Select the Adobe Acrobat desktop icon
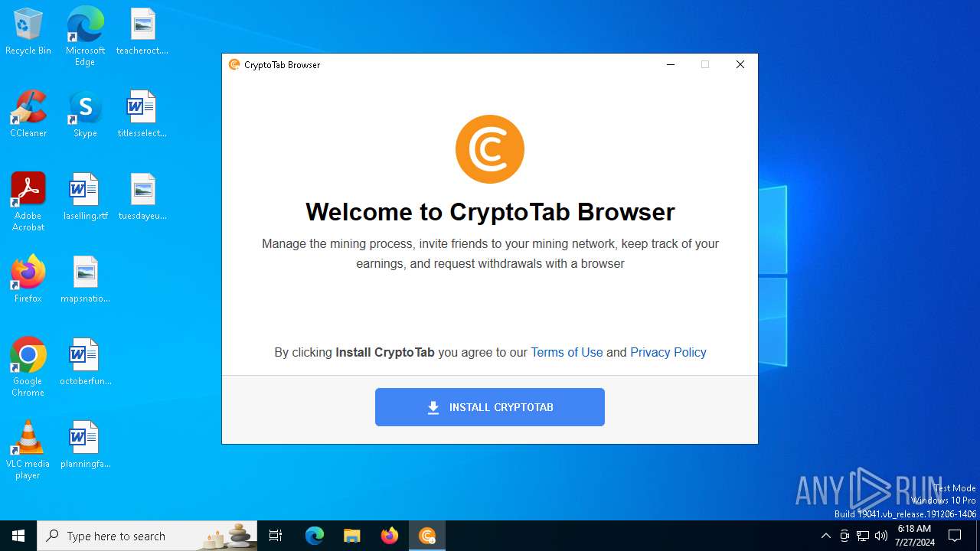The image size is (980, 551). tap(28, 202)
